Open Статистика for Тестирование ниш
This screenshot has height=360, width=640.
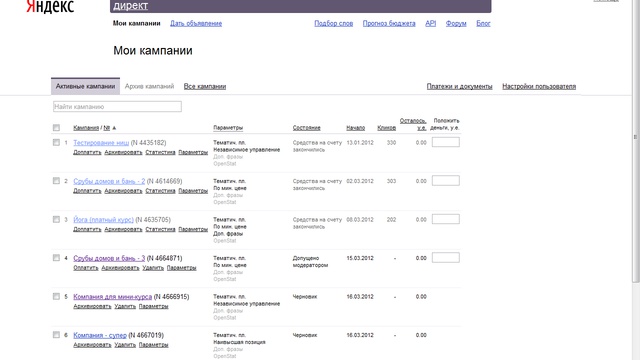(x=160, y=152)
